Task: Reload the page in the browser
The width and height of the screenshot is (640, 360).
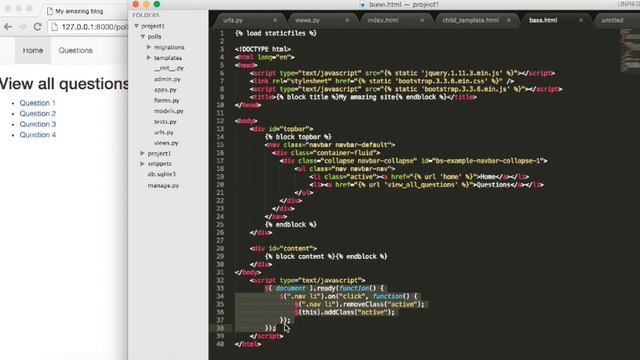Action: point(38,27)
